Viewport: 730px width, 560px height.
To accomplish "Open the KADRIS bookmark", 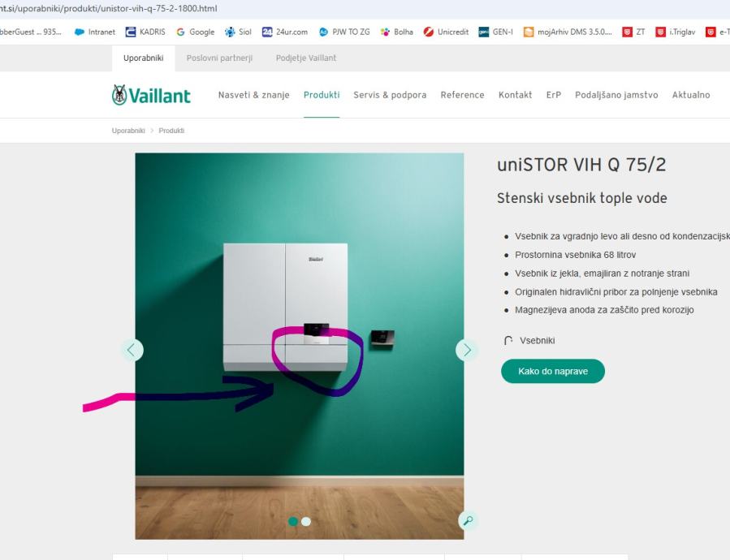I will pyautogui.click(x=145, y=32).
